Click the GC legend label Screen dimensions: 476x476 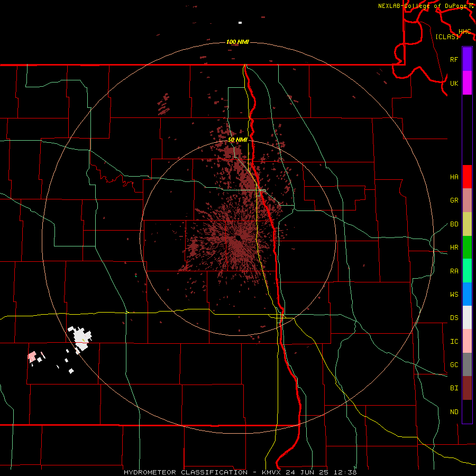coord(454,365)
